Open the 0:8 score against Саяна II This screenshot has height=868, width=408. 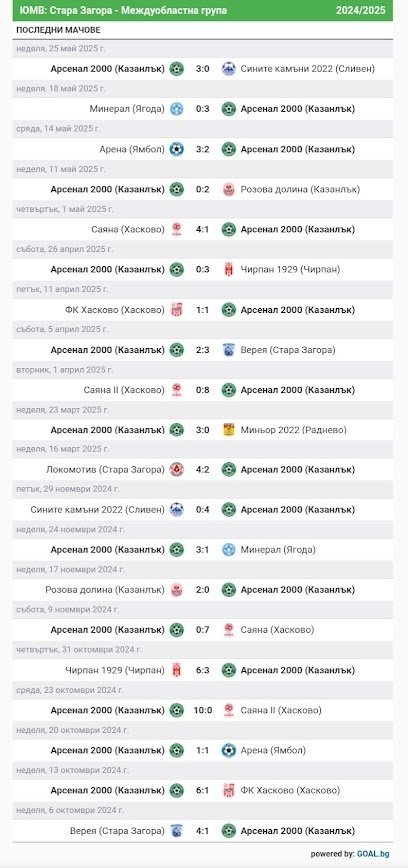coord(202,390)
